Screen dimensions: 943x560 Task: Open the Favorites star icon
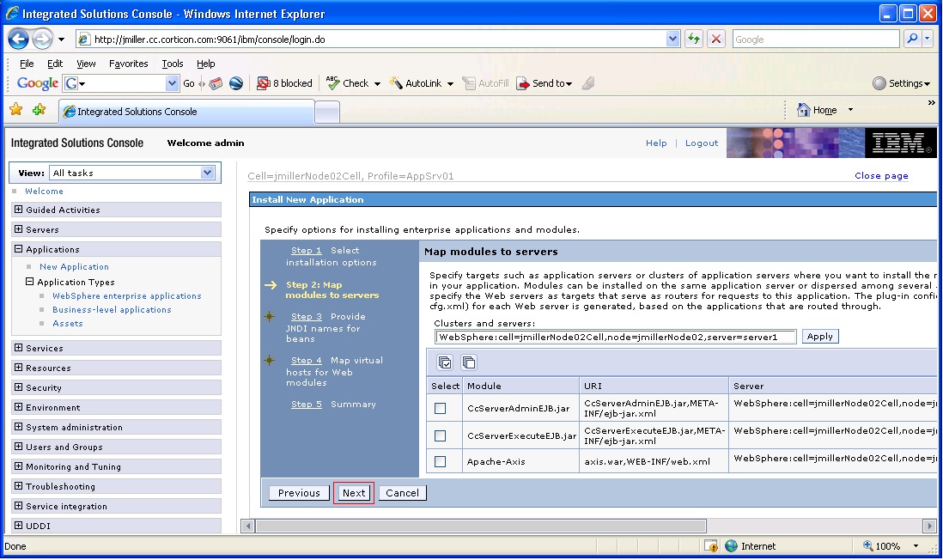[16, 109]
